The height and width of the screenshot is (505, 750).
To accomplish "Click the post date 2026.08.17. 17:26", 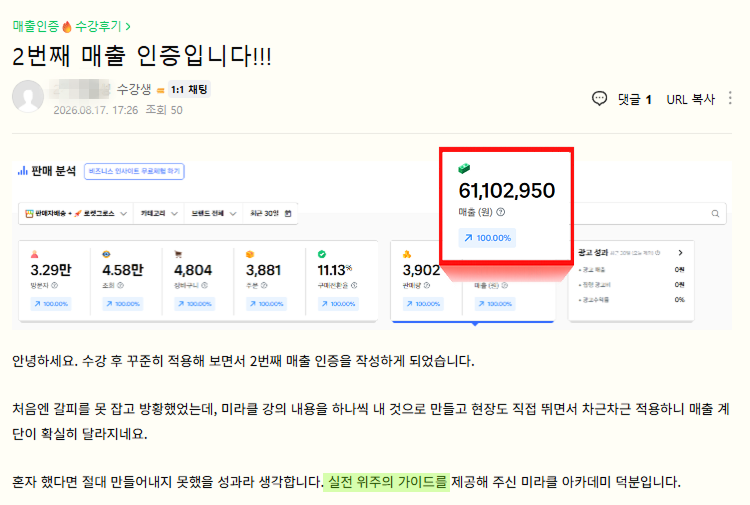I will [96, 110].
